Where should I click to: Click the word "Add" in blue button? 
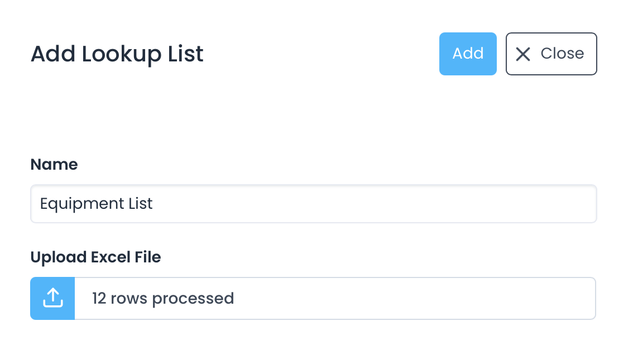[468, 54]
